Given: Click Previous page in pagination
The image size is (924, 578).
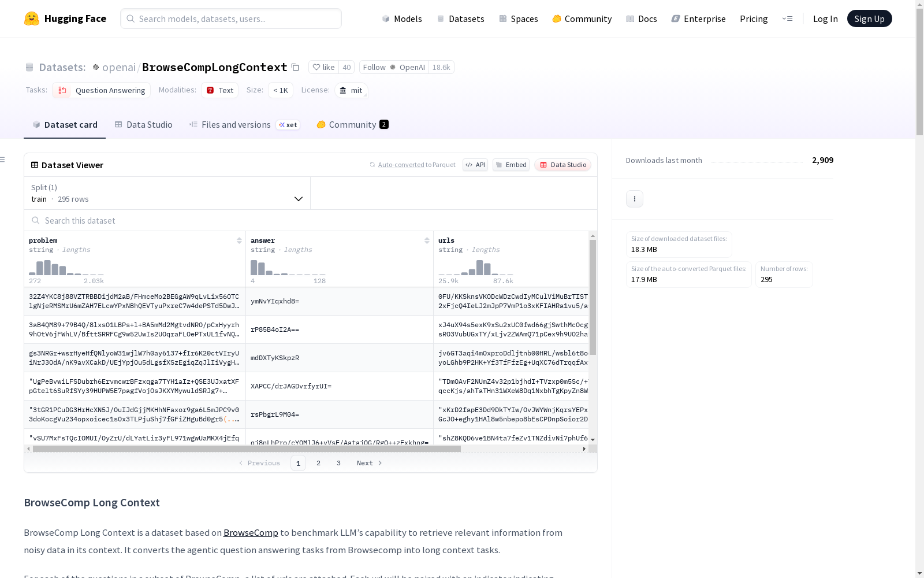Looking at the screenshot, I should [x=259, y=463].
